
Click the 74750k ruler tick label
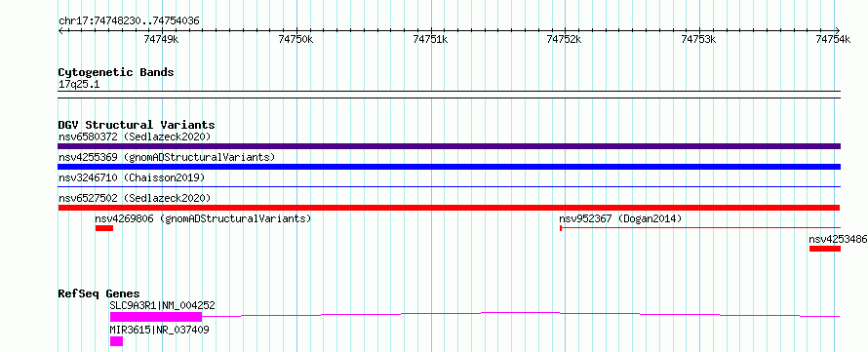(296, 39)
